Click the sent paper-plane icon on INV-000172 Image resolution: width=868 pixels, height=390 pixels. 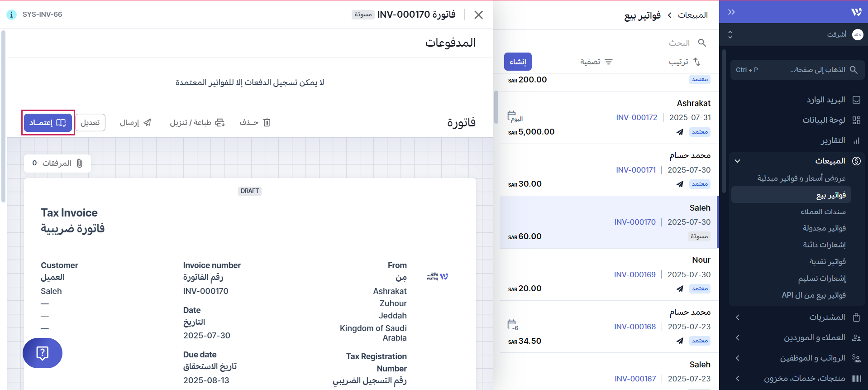tap(680, 132)
